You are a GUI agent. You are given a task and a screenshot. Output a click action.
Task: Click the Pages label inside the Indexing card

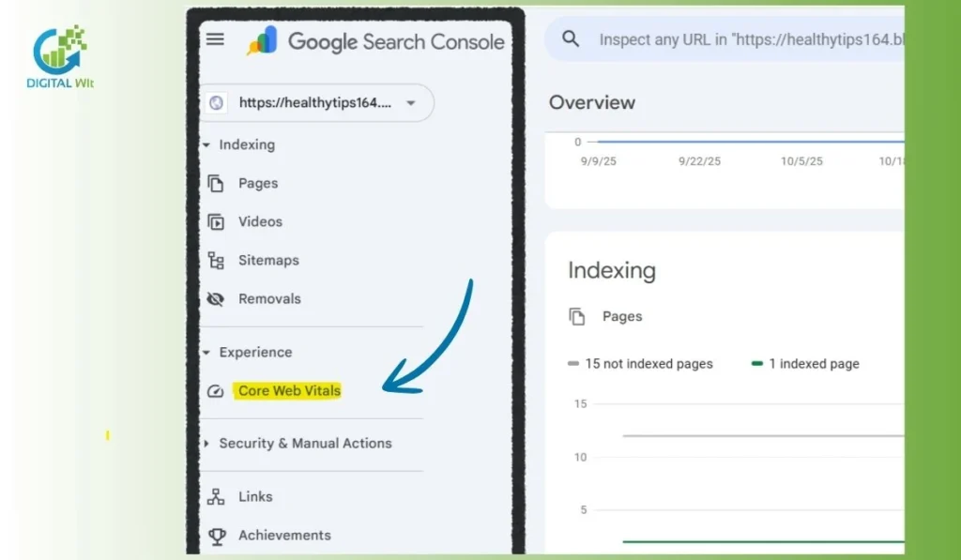pyautogui.click(x=621, y=316)
